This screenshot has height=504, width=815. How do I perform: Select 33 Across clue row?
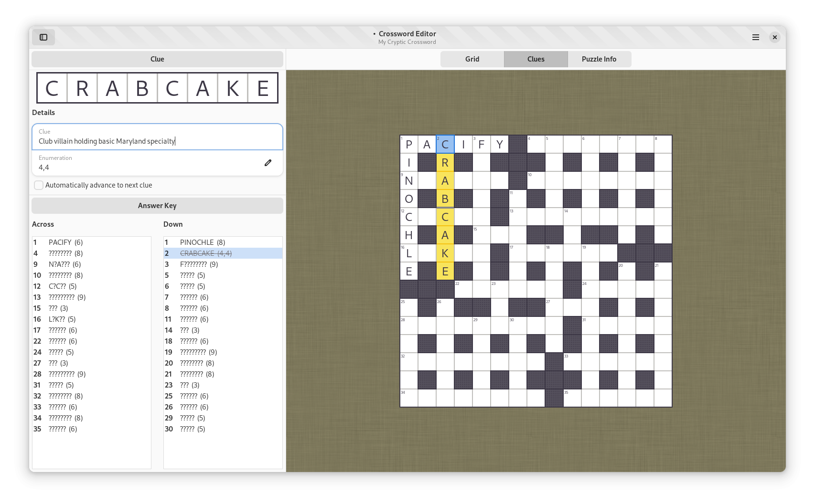[x=92, y=407]
